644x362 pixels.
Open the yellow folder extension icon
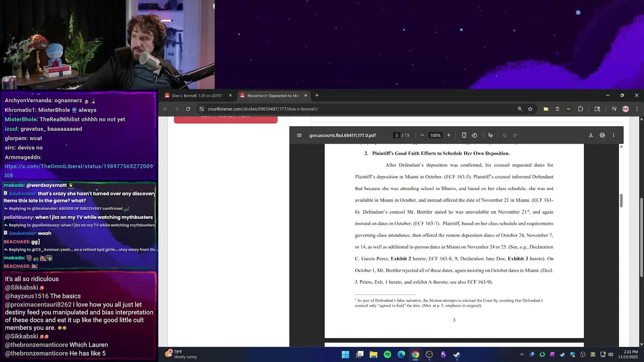pyautogui.click(x=546, y=109)
